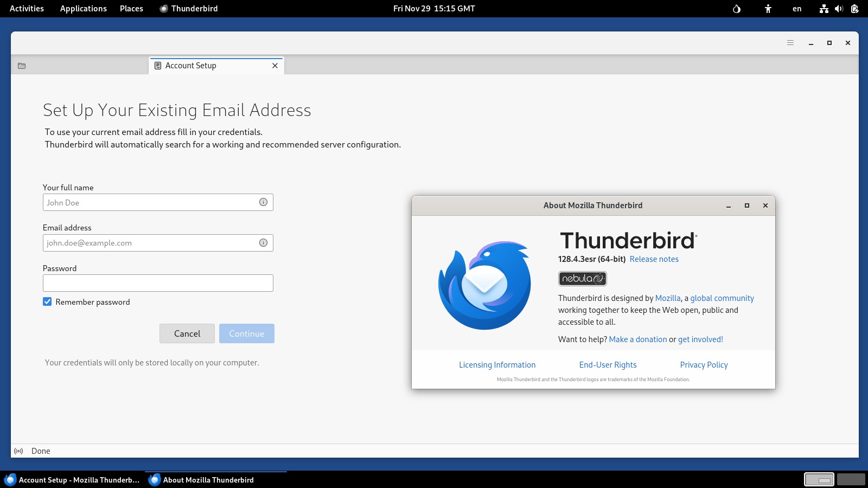The width and height of the screenshot is (868, 488).
Task: Open the Mozilla link
Action: 668,298
